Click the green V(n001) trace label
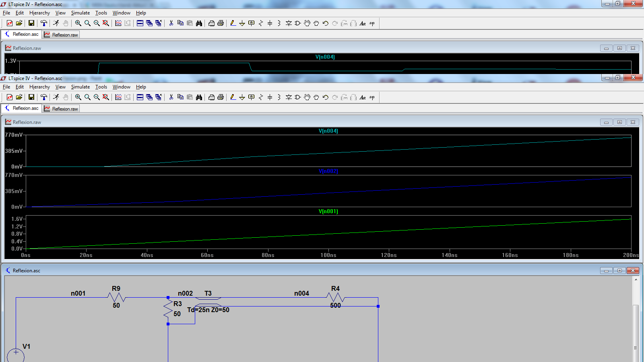Viewport: 644px width, 362px height. [328, 211]
